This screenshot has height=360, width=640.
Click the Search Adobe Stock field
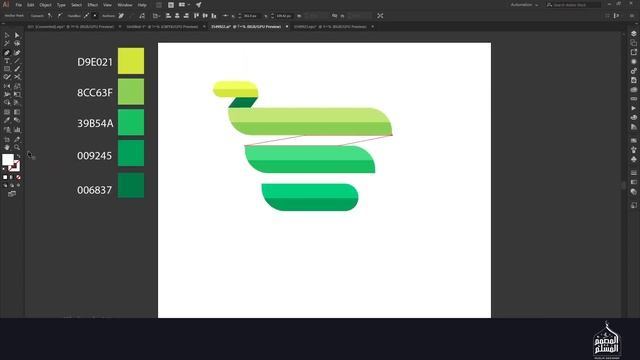573,5
